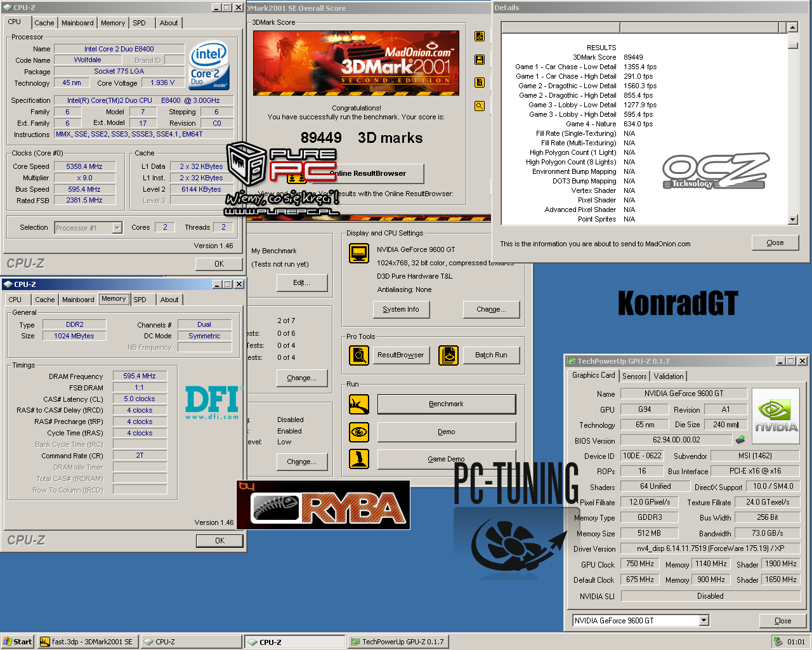Open the SPD tab in the top CPU-Z window
The height and width of the screenshot is (650, 812).
[x=140, y=23]
